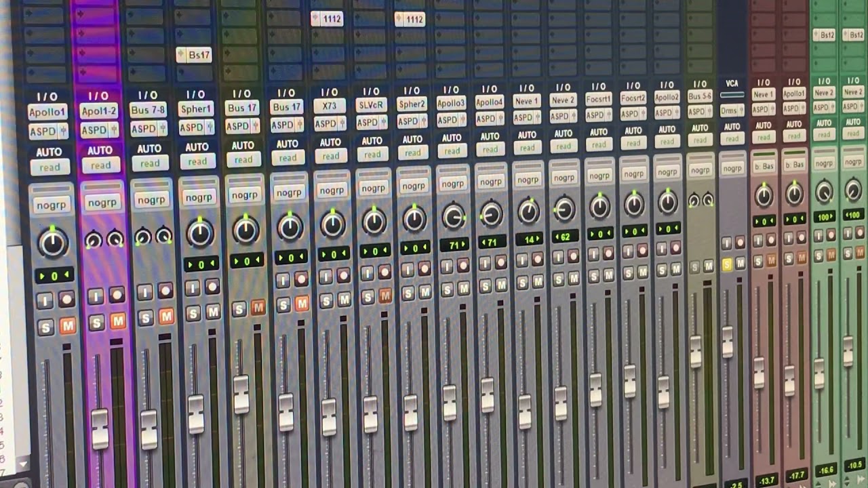868x488 pixels.
Task: Enable input monitoring on Apollo2 track
Action: coord(662,249)
